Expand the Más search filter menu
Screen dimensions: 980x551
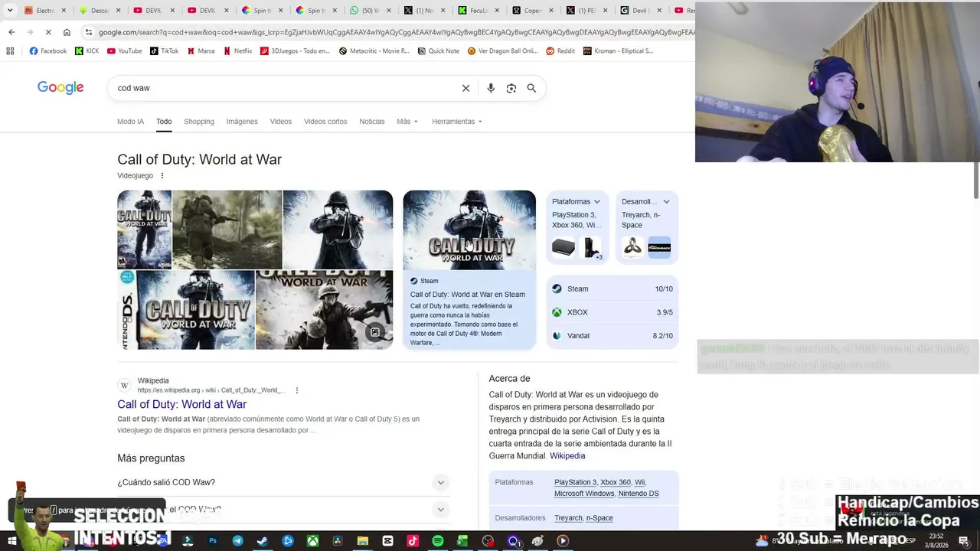pos(407,122)
